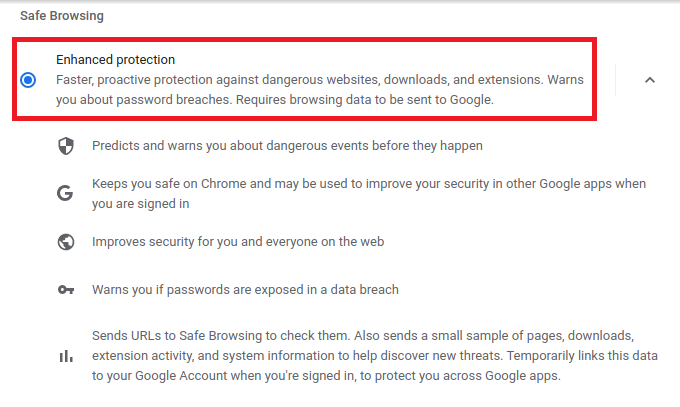Click 'Warns you if passwords are exposed' text

[x=245, y=290]
